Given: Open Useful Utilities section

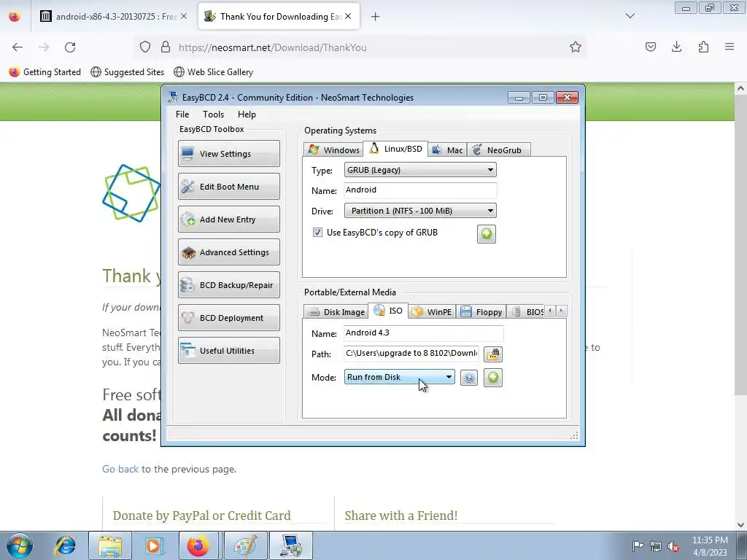Looking at the screenshot, I should click(x=228, y=351).
